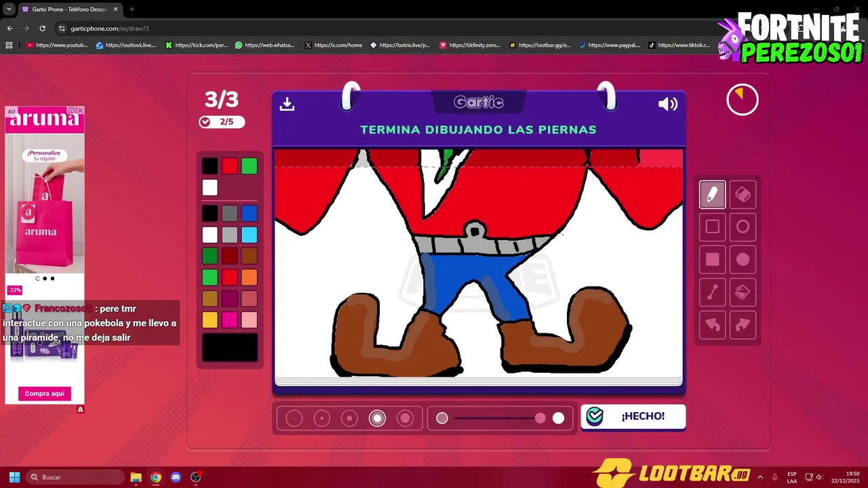Open the Chrome apps grid icon
Viewport: 868px width, 488px height.
tap(9, 45)
